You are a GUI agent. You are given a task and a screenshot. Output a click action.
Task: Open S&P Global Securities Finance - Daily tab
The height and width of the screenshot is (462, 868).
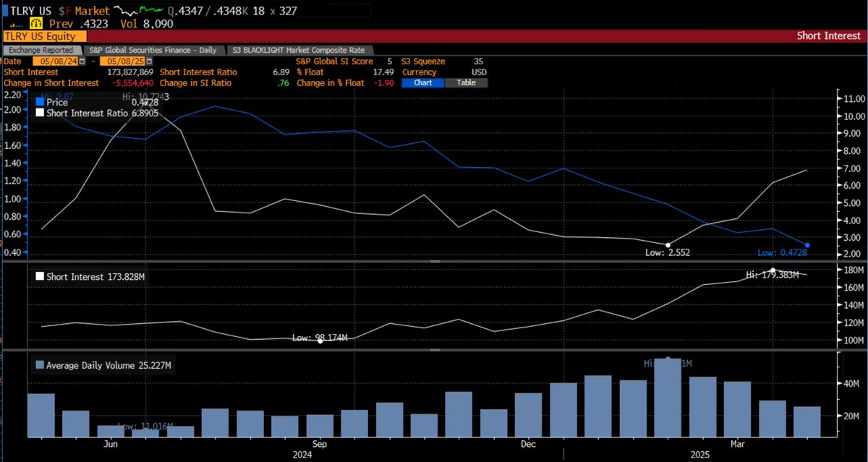(153, 50)
